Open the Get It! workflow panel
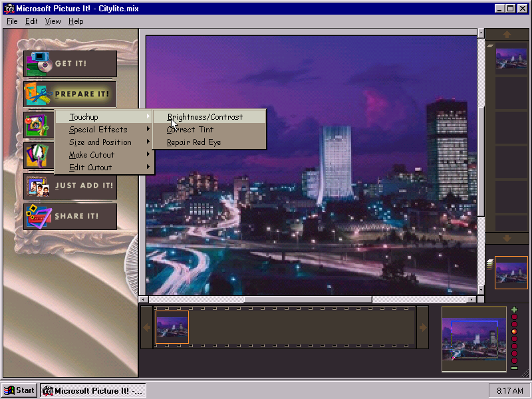Viewport: 532px width, 399px height. click(70, 63)
